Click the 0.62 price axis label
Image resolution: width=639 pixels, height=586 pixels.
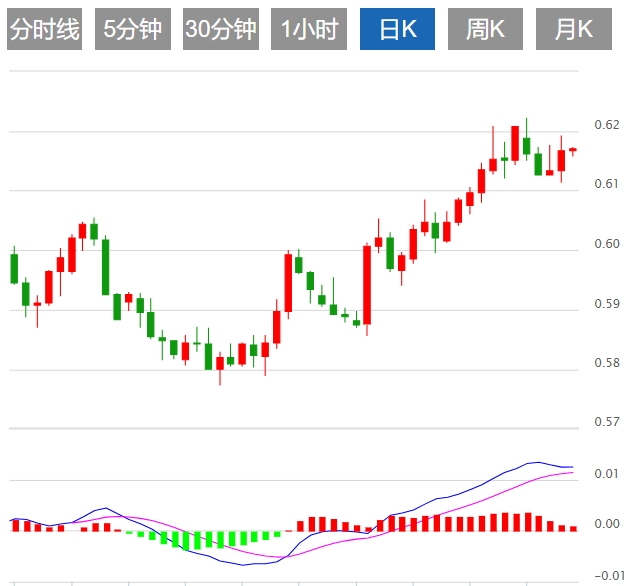[607, 125]
